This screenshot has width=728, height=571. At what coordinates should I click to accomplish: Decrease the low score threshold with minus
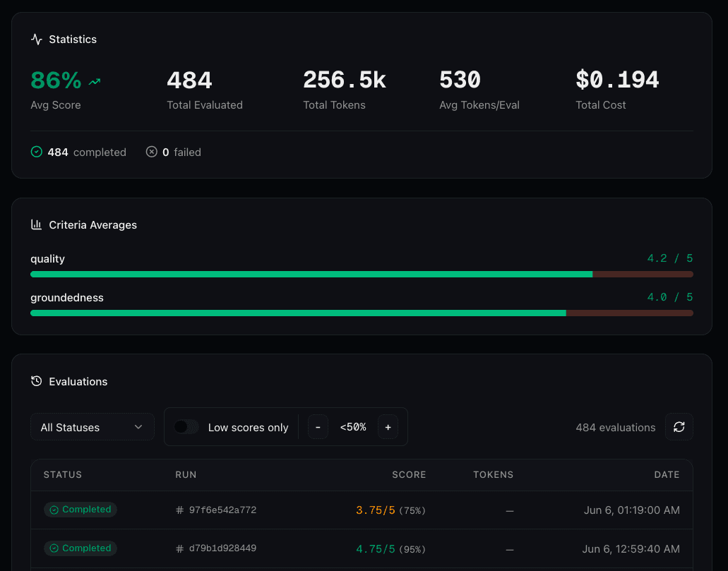(318, 426)
